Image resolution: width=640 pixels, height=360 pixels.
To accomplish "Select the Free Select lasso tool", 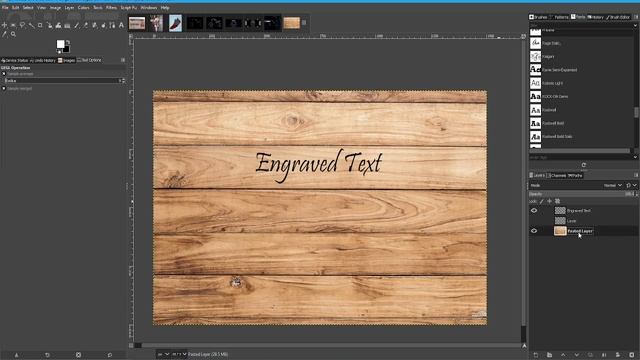I will (x=22, y=25).
